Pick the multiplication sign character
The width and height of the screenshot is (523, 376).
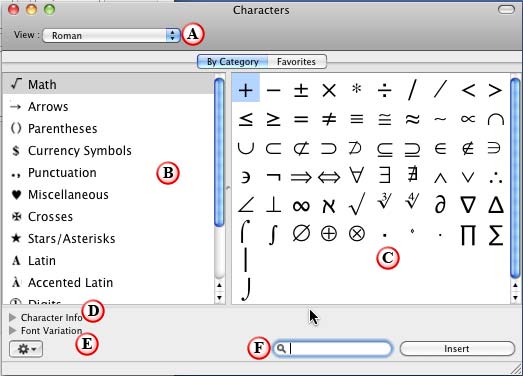click(329, 90)
